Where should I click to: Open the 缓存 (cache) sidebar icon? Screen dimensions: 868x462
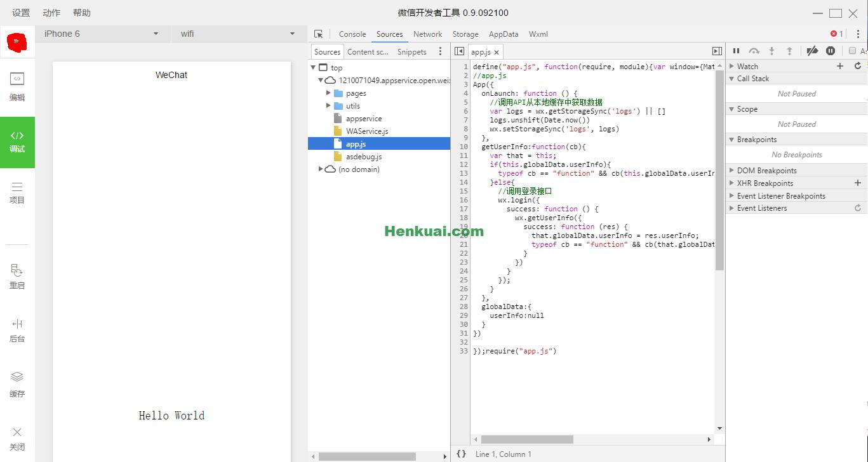pyautogui.click(x=17, y=385)
